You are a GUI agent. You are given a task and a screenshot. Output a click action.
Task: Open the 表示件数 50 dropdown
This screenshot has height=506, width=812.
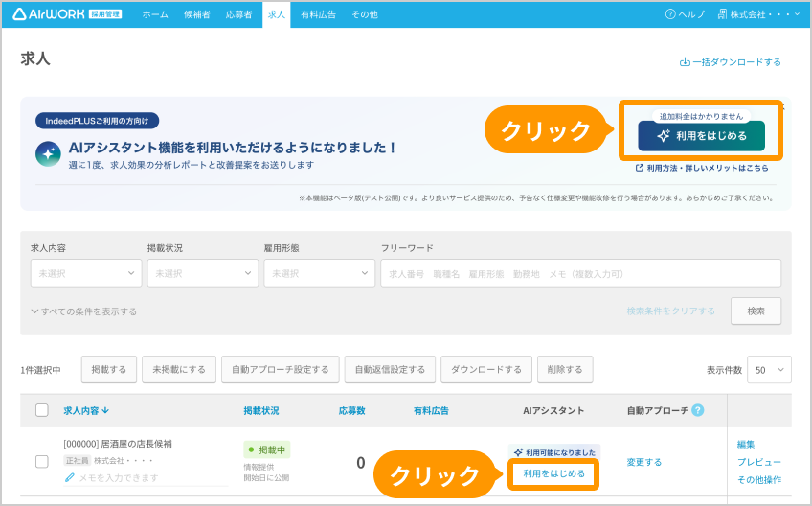769,370
